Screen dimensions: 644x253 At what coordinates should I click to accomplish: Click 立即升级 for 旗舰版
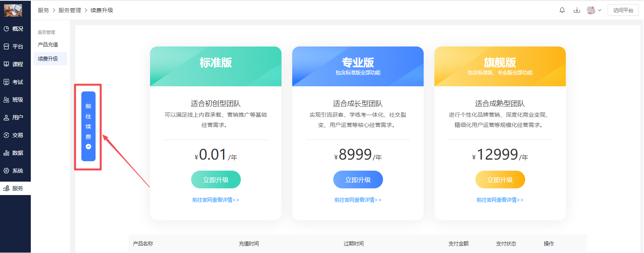[500, 180]
